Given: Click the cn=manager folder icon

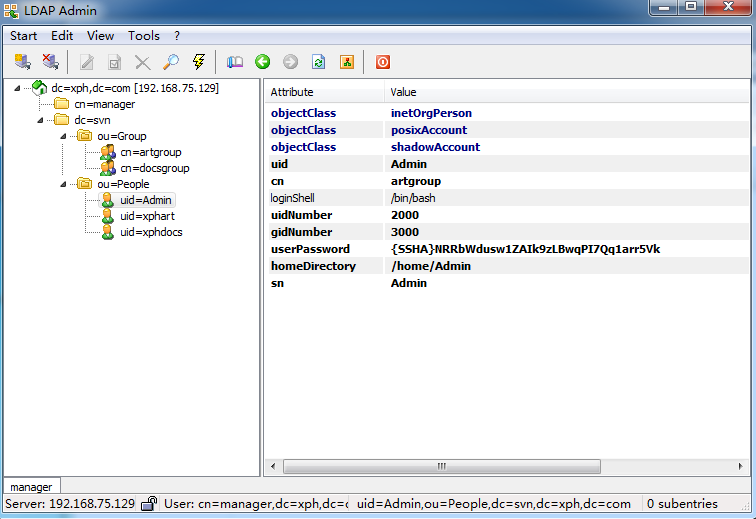Looking at the screenshot, I should pyautogui.click(x=61, y=104).
